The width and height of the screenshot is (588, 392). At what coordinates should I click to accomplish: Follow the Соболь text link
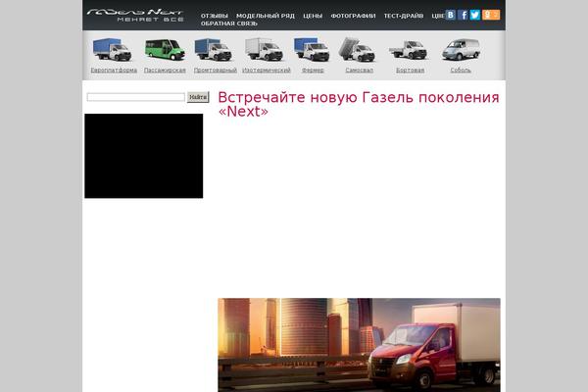(461, 71)
